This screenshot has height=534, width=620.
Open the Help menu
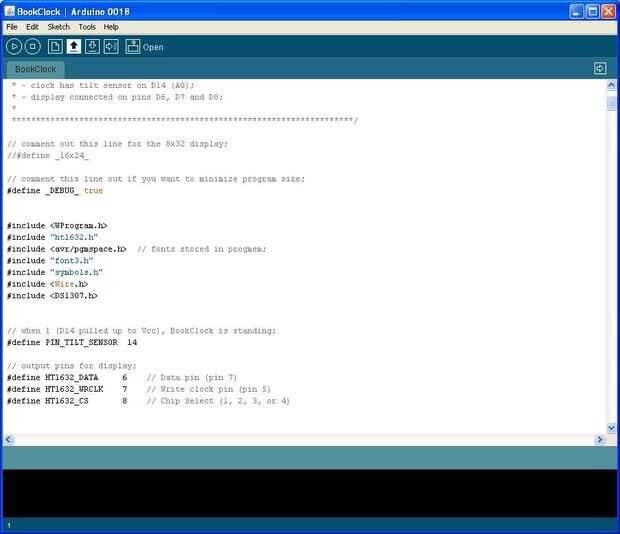click(x=111, y=27)
